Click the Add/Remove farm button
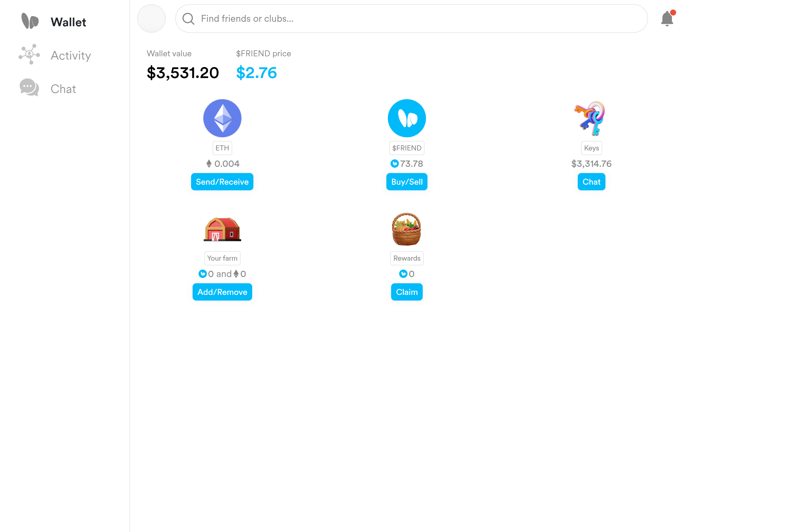The width and height of the screenshot is (804, 532). tap(222, 292)
